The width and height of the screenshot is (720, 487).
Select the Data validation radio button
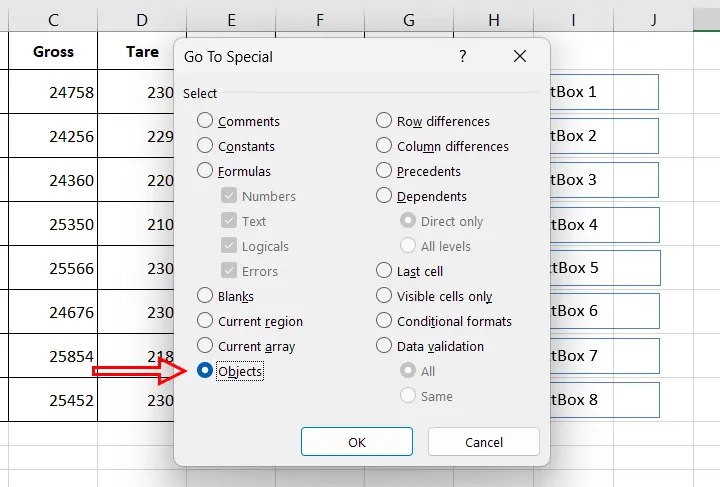pos(384,346)
